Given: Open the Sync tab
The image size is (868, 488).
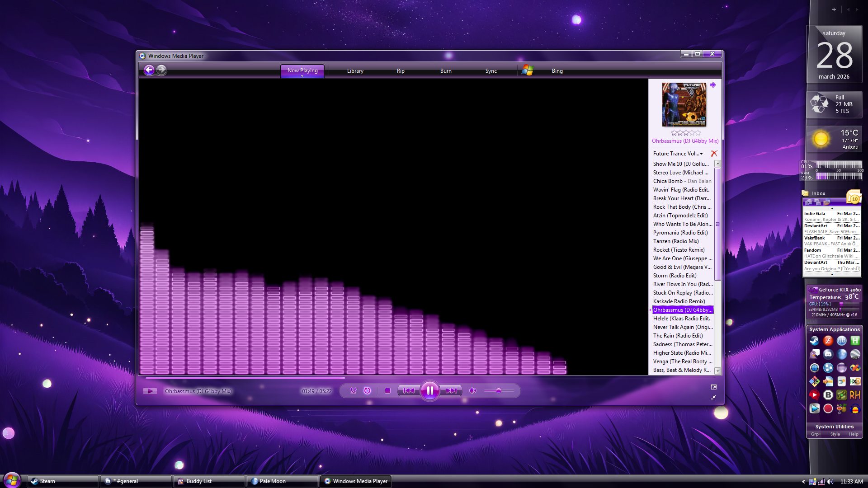Looking at the screenshot, I should coord(491,71).
